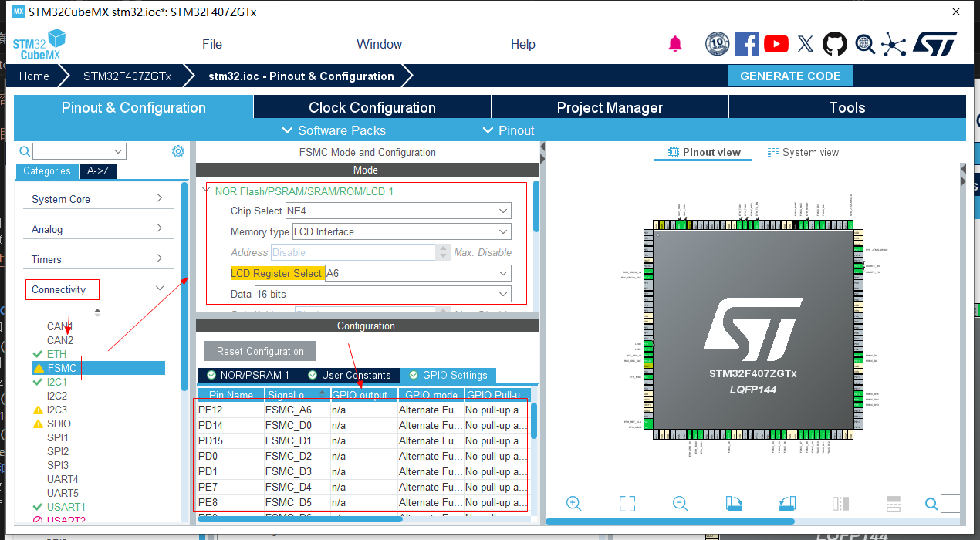Rotate chip counter-clockwise icon
Image resolution: width=980 pixels, height=540 pixels.
787,504
